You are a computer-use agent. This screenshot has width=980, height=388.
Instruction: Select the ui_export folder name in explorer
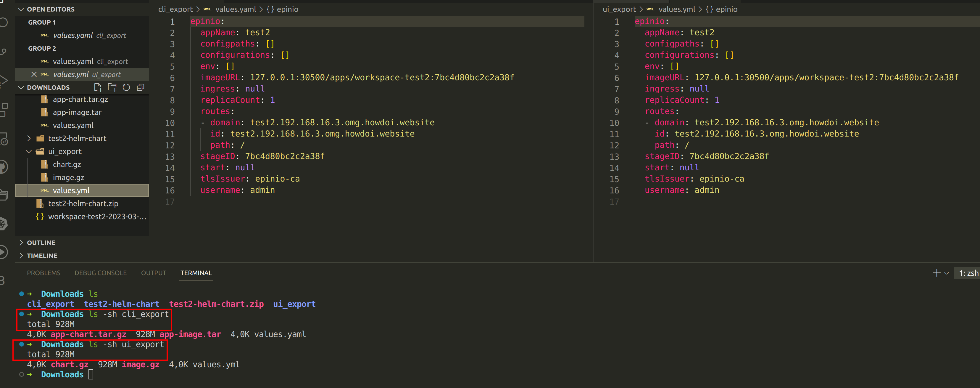point(65,152)
